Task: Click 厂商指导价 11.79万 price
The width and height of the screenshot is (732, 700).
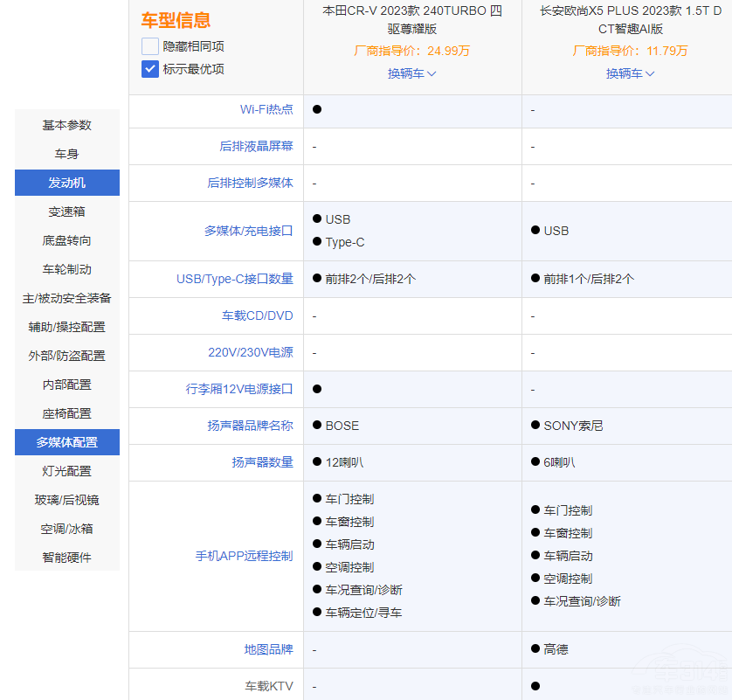Action: (x=630, y=51)
